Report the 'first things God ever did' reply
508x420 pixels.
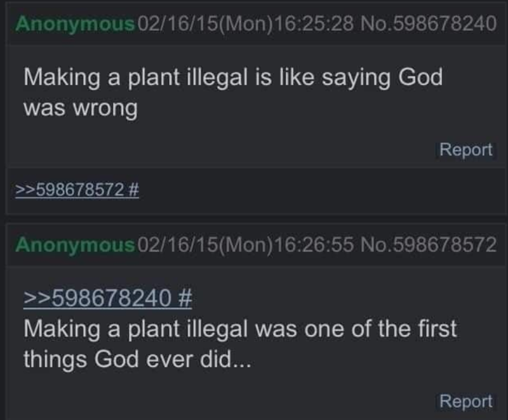pyautogui.click(x=466, y=401)
